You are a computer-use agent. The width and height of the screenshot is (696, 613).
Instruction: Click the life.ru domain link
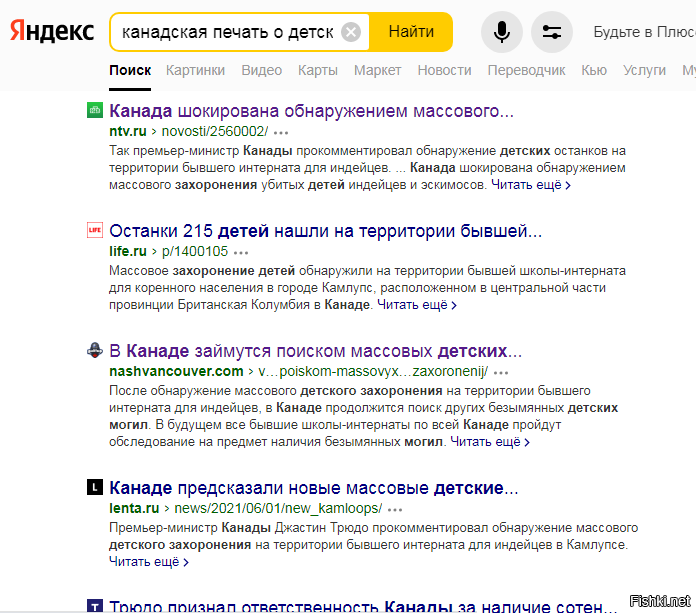pos(128,251)
